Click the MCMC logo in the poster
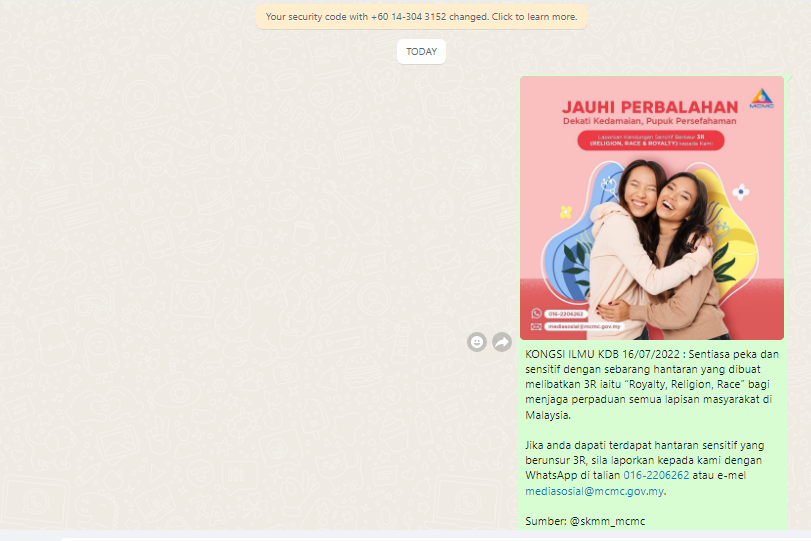 (760, 100)
